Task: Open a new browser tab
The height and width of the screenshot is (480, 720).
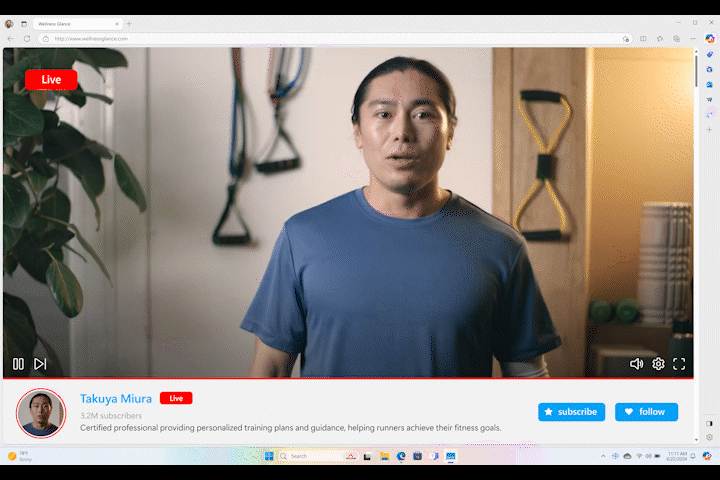Action: point(129,23)
